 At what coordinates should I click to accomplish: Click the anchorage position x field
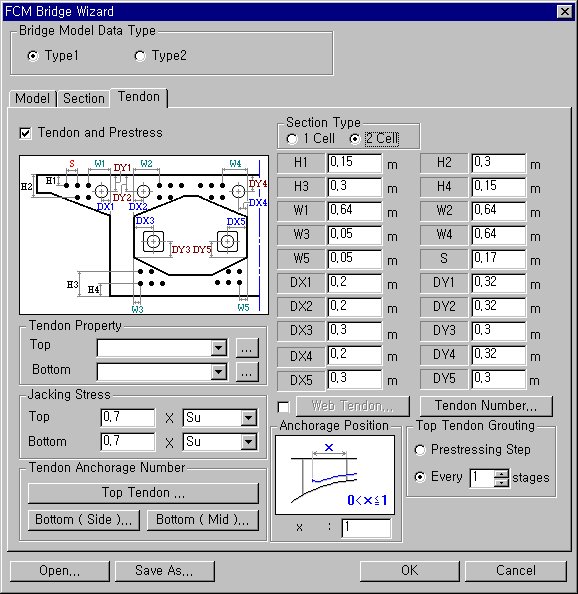point(366,528)
